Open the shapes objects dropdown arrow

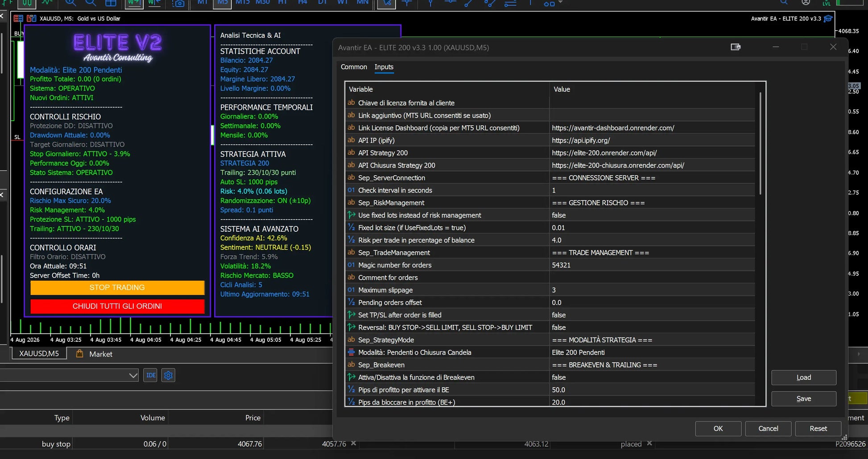coord(561,2)
